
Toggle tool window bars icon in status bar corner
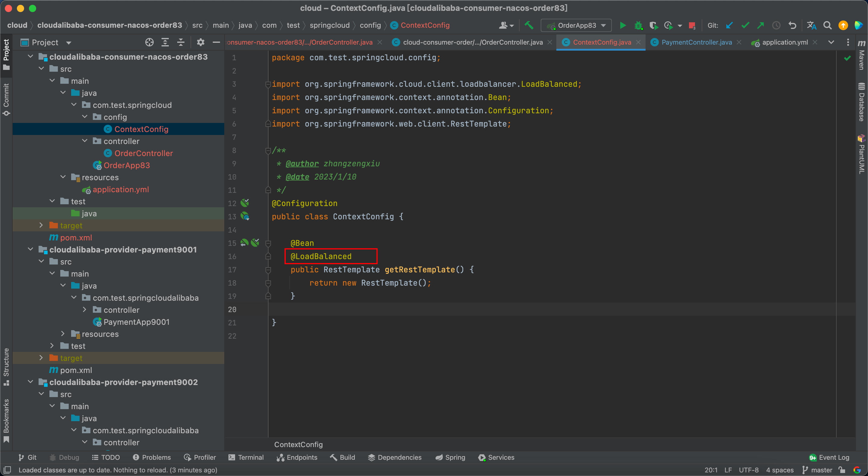coord(7,470)
